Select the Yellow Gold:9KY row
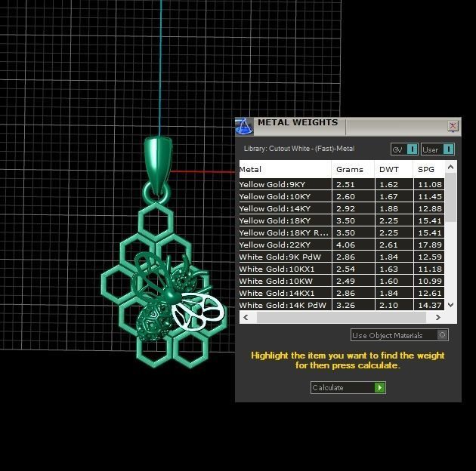This screenshot has width=476, height=471. click(342, 184)
